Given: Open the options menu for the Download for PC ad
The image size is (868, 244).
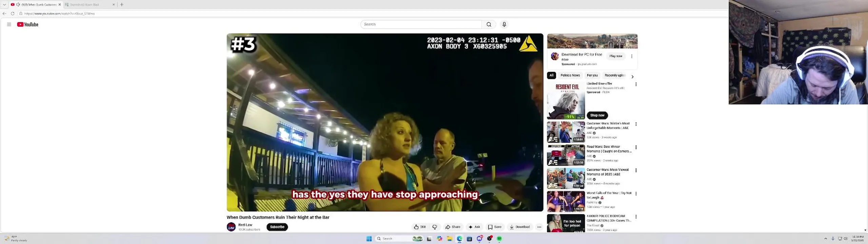Looking at the screenshot, I should 632,56.
